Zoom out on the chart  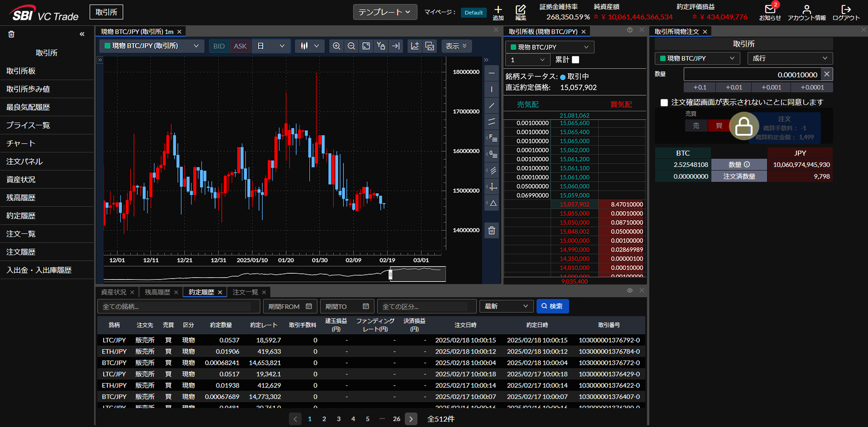(351, 46)
